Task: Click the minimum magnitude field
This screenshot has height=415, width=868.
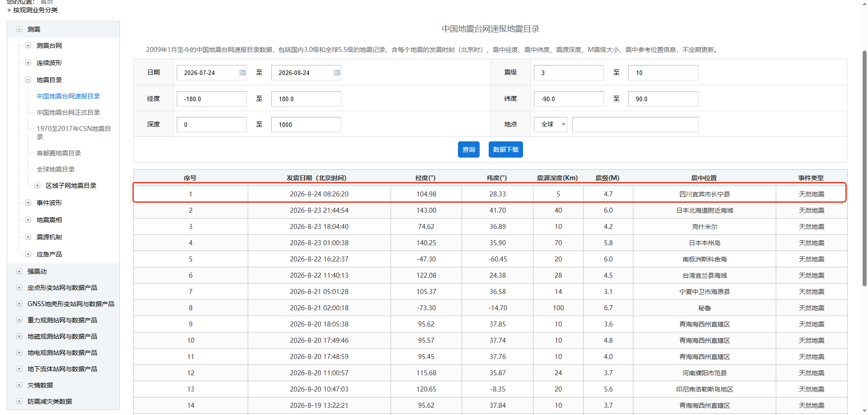Action: (x=569, y=73)
